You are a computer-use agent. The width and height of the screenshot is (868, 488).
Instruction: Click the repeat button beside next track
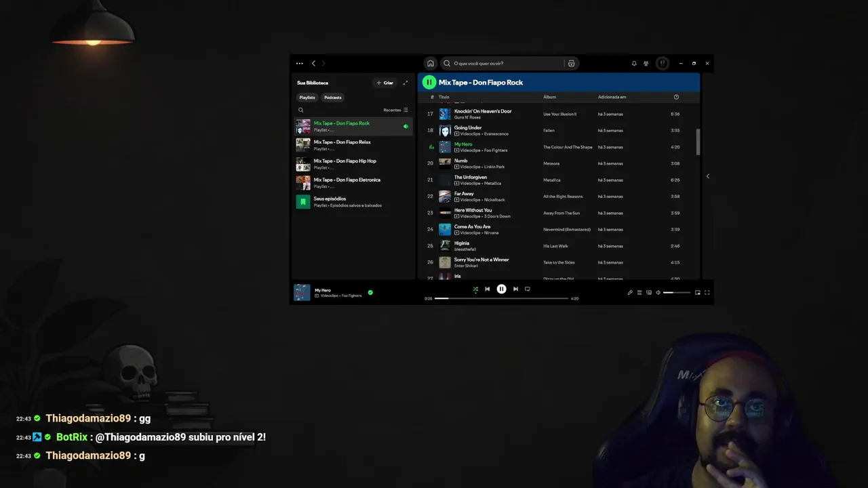pyautogui.click(x=528, y=289)
